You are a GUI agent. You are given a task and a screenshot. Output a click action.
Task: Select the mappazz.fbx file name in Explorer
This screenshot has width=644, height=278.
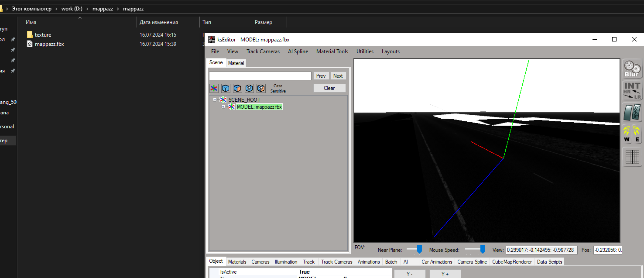[x=49, y=44]
